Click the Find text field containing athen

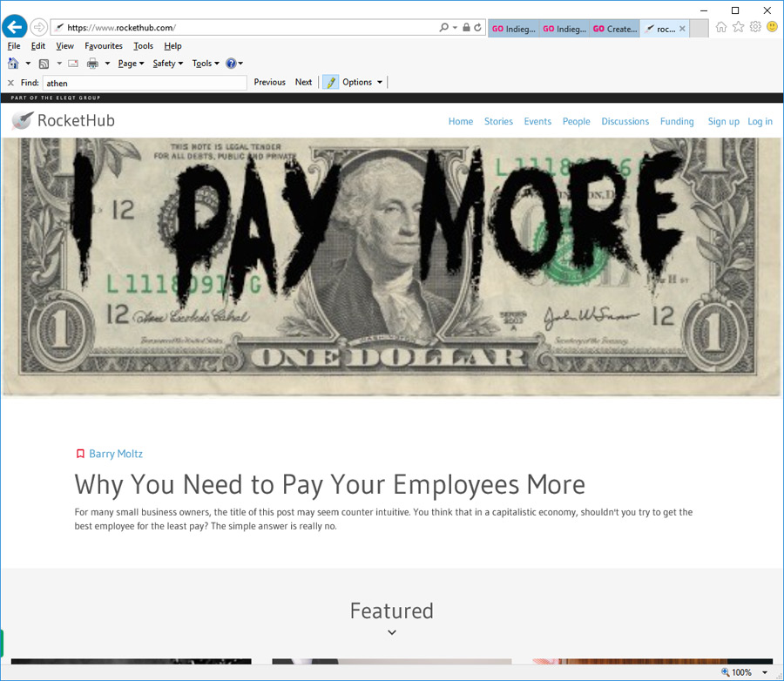pos(145,83)
